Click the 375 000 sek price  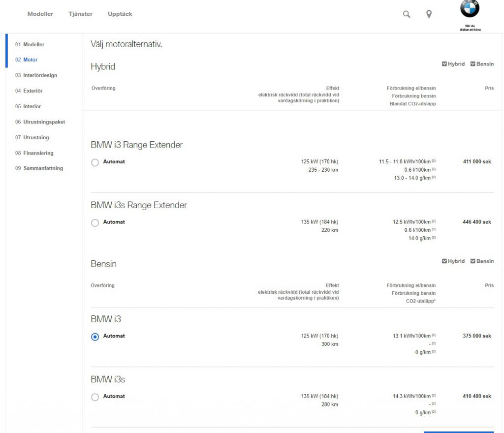click(x=477, y=336)
